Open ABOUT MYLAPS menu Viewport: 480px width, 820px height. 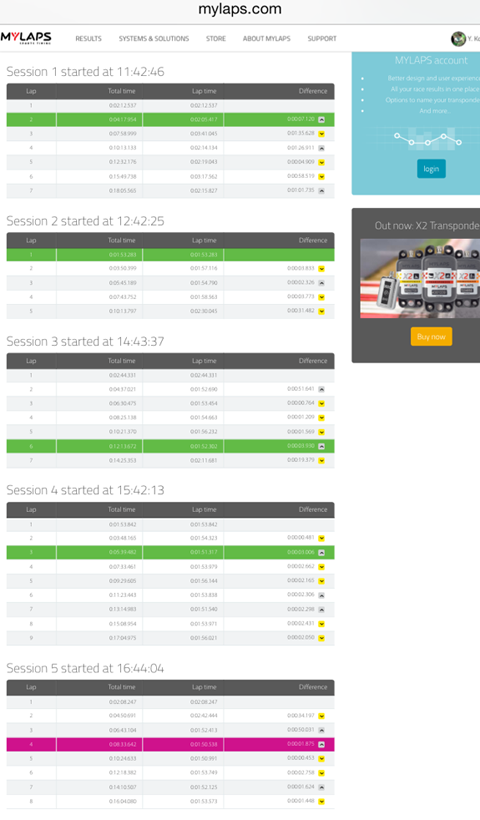coord(267,39)
